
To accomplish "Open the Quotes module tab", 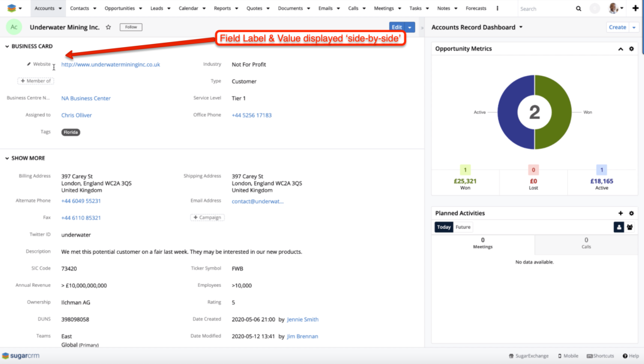I will tap(254, 8).
